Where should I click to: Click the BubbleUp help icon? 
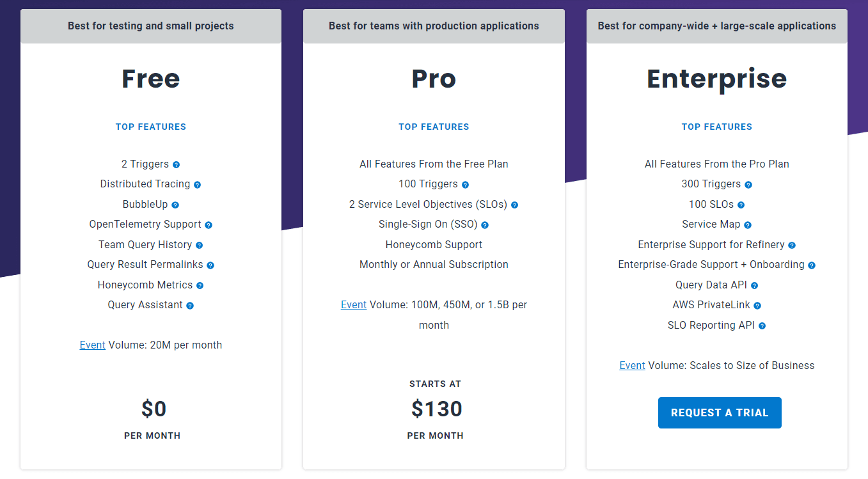pos(175,205)
